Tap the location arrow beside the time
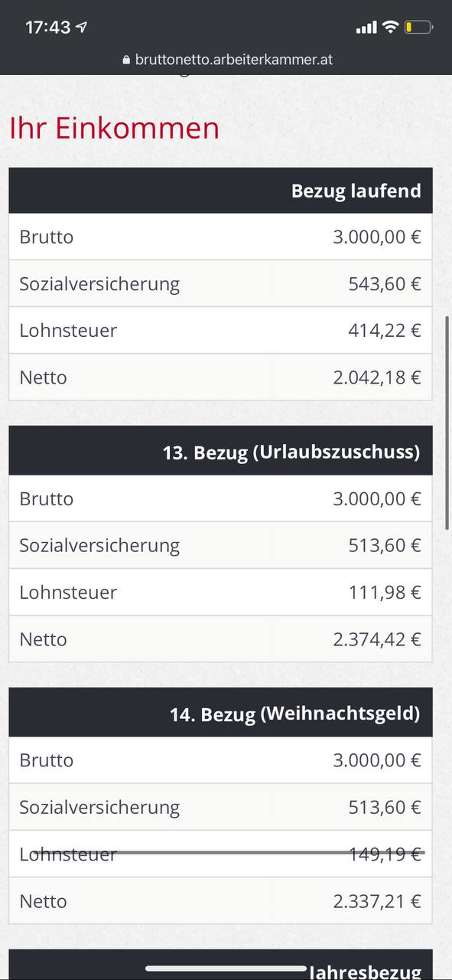 (82, 27)
